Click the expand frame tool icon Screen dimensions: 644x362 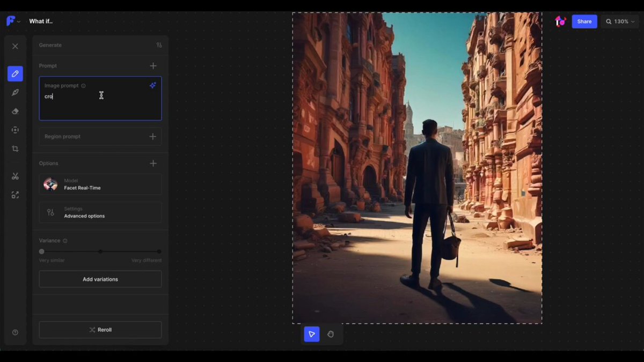click(15, 195)
